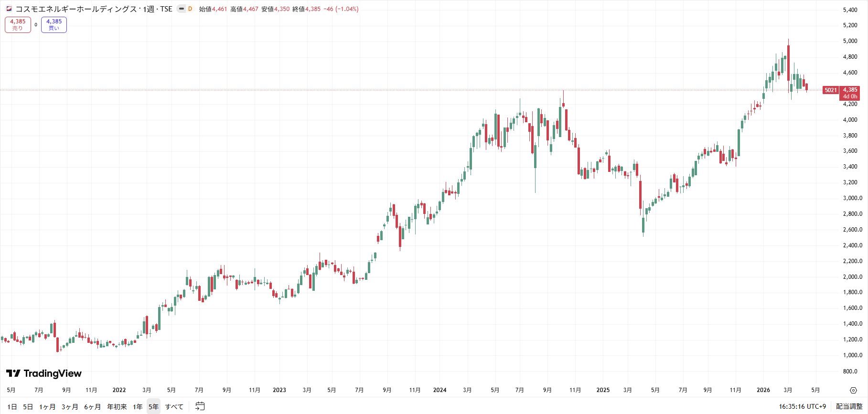
Task: Click the dash market status icon
Action: point(182,9)
